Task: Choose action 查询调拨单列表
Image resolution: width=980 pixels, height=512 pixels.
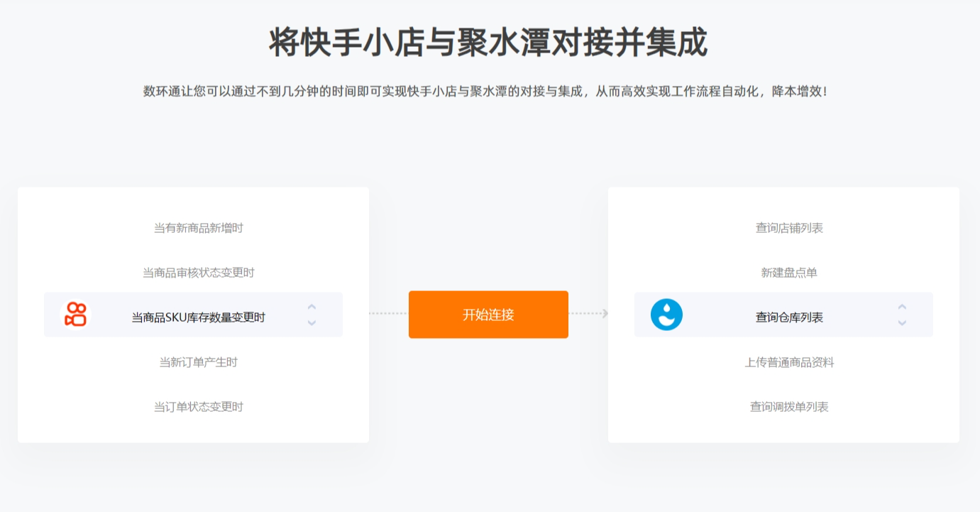Action: pyautogui.click(x=789, y=407)
